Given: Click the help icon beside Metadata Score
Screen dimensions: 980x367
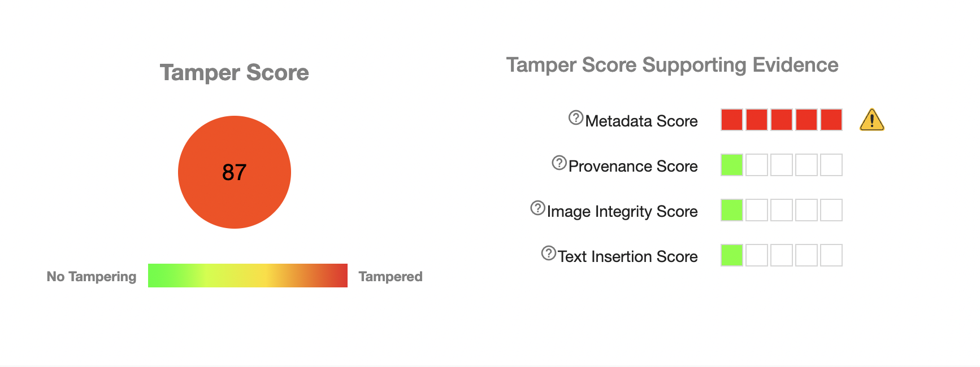Looking at the screenshot, I should [x=575, y=117].
